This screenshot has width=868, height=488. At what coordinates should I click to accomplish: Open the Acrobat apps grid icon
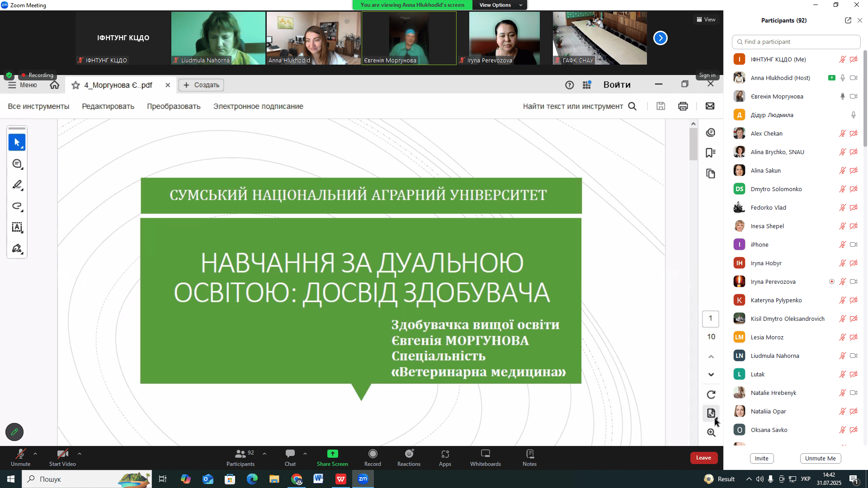tap(587, 85)
